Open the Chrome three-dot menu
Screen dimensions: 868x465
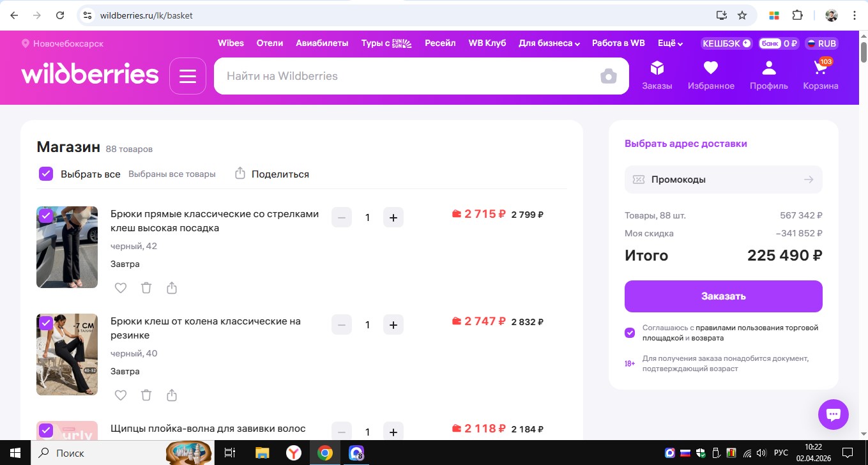[x=855, y=15]
